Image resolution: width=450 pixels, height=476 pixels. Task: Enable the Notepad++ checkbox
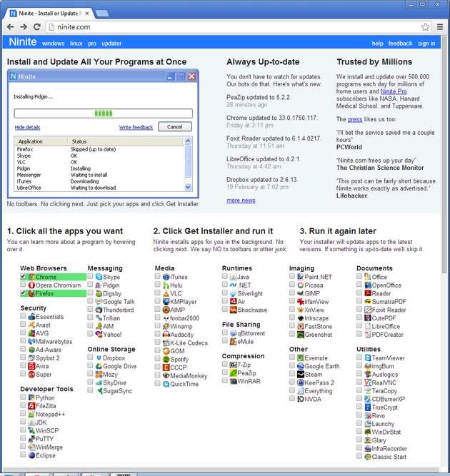(x=23, y=413)
